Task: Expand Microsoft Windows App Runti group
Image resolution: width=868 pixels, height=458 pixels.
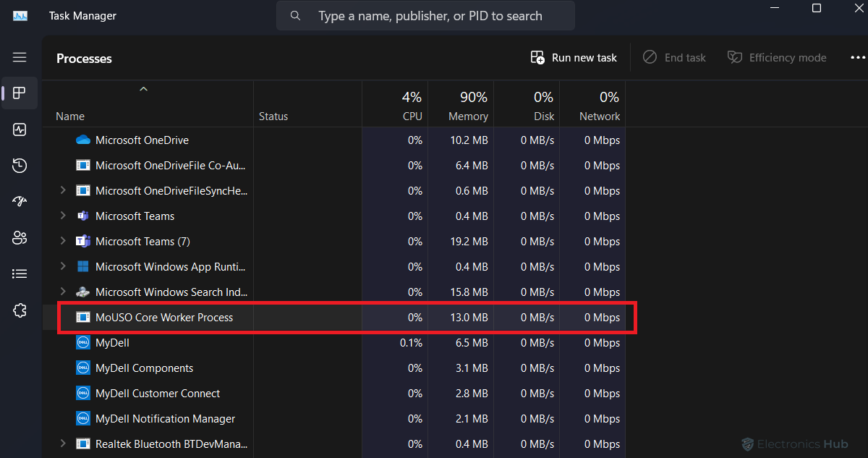Action: (x=63, y=266)
